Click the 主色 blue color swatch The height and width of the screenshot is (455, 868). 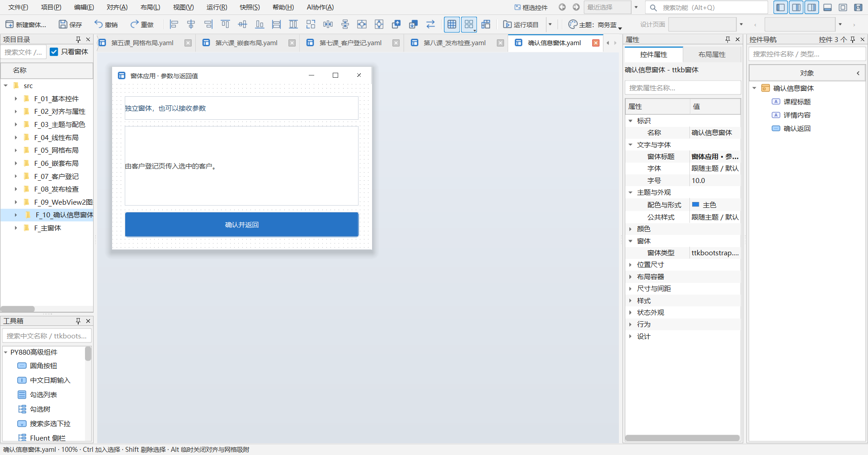point(696,205)
